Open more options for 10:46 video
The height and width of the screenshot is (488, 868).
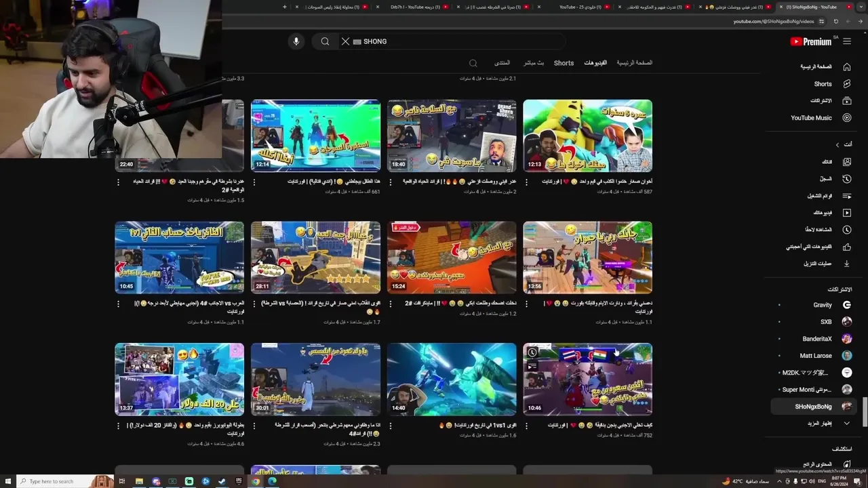point(527,426)
